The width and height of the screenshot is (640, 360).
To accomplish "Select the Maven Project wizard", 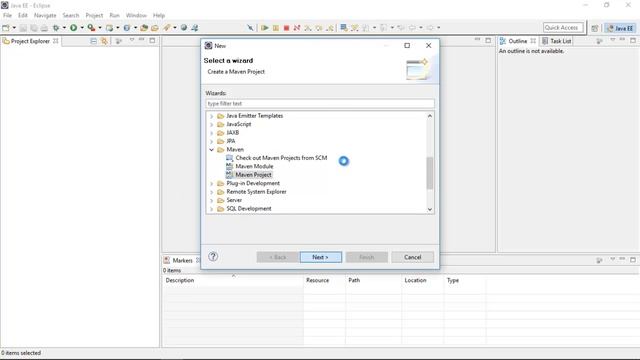I will [x=253, y=175].
